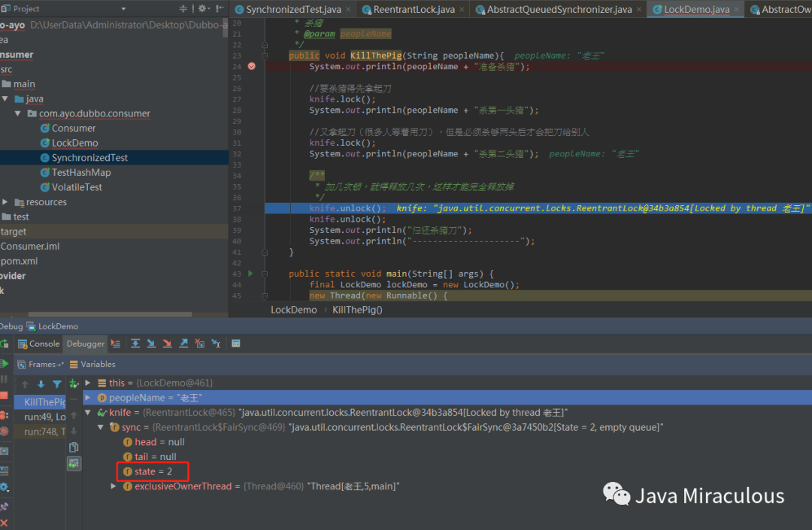Select pom.xml in project tree

[x=19, y=261]
